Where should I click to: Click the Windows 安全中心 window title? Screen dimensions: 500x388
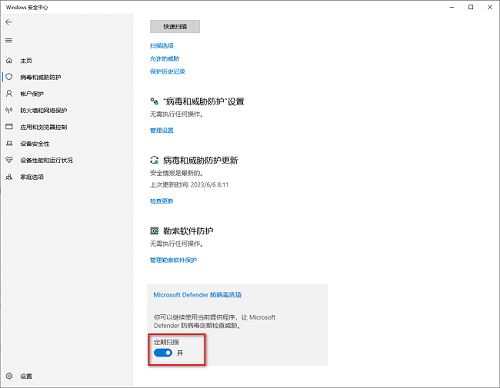coord(27,7)
